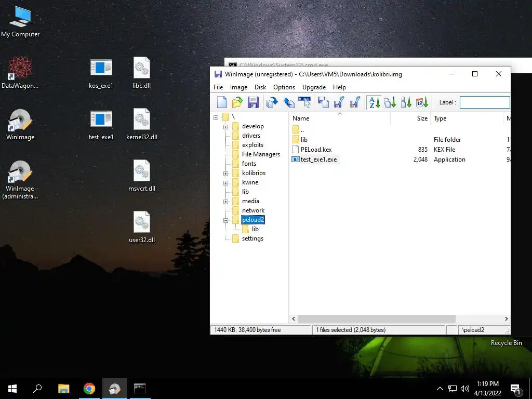The image size is (532, 399).
Task: Click '1 files selected (2,048 bytes)' status
Action: pos(351,330)
